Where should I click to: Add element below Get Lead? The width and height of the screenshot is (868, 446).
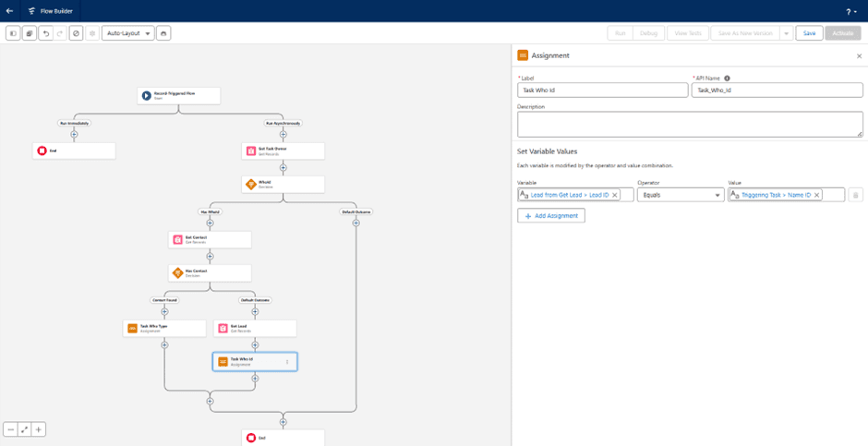tap(255, 344)
